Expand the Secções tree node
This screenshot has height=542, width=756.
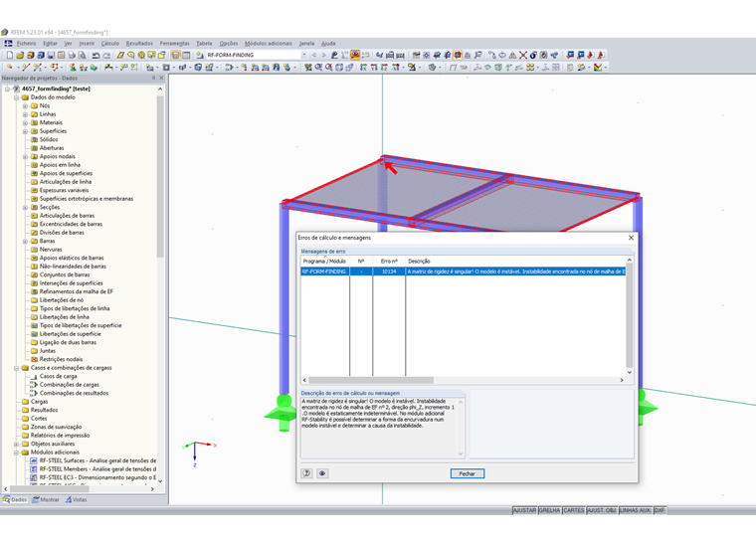25,207
